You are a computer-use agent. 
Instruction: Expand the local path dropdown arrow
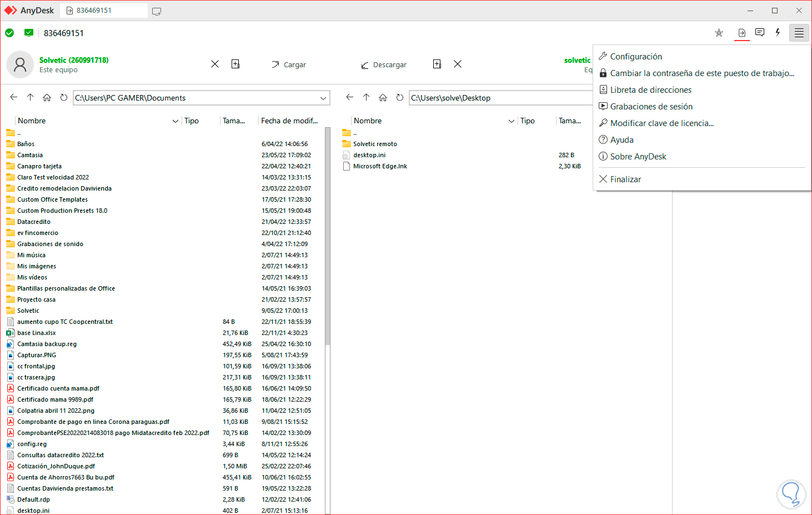[x=323, y=98]
